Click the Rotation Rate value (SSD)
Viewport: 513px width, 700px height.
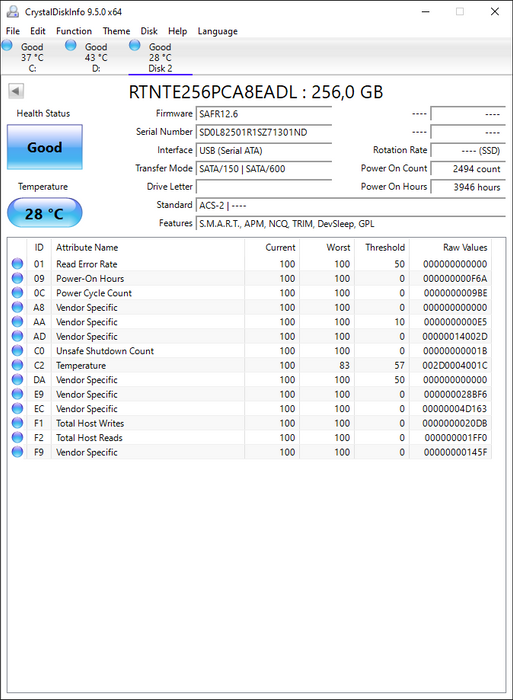point(468,150)
